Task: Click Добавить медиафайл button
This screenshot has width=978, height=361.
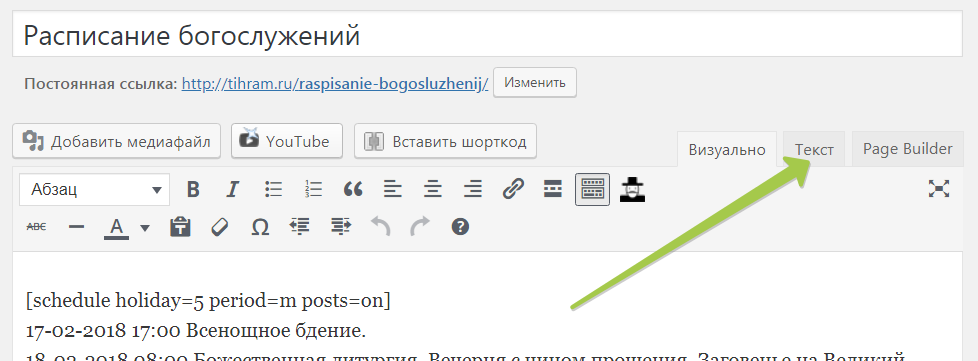Action: tap(116, 141)
